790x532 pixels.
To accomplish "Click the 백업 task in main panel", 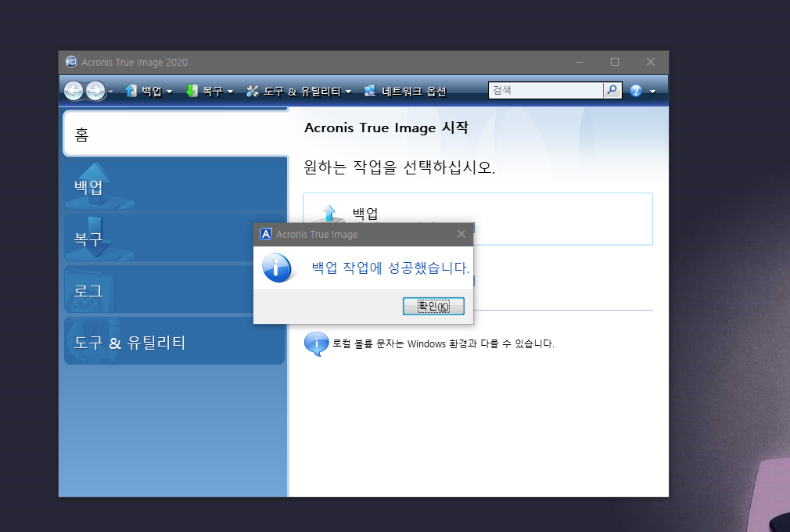I will pos(478,218).
